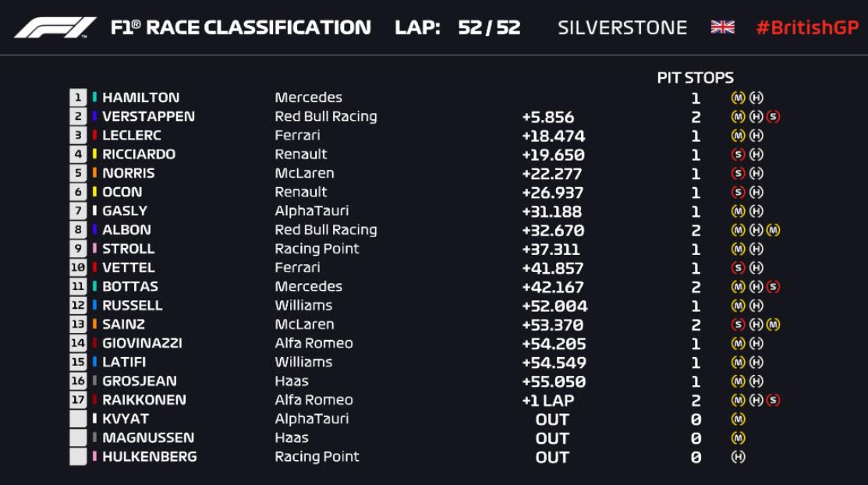Screen dimensions: 868x485
Task: Click Ricciardo's red soft tyre icon
Action: tap(738, 154)
